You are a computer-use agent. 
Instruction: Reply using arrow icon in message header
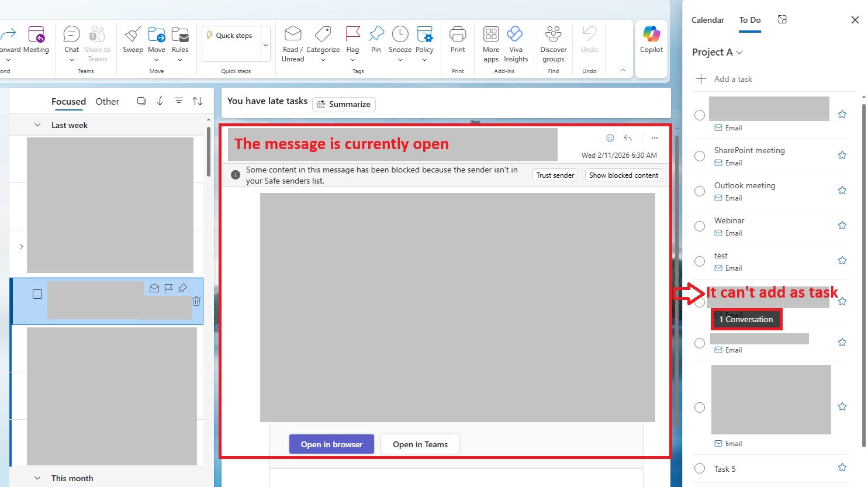point(628,138)
